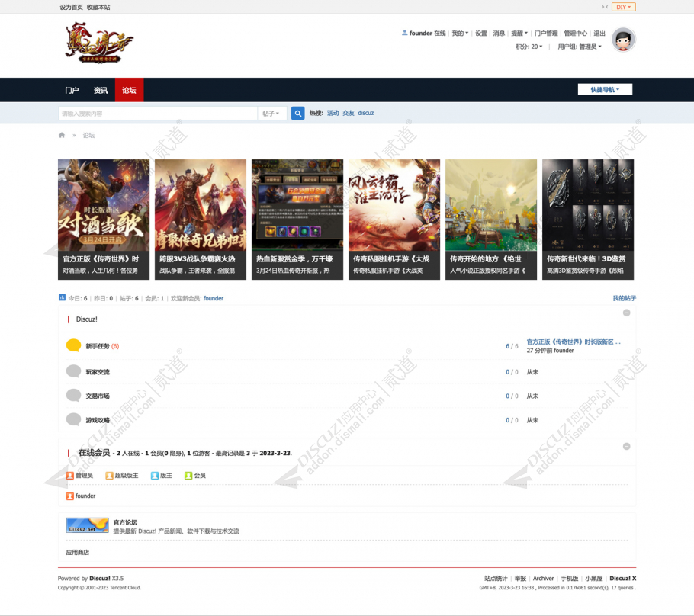Open 设置 in the user menu
Viewport: 694px width, 616px height.
click(481, 34)
